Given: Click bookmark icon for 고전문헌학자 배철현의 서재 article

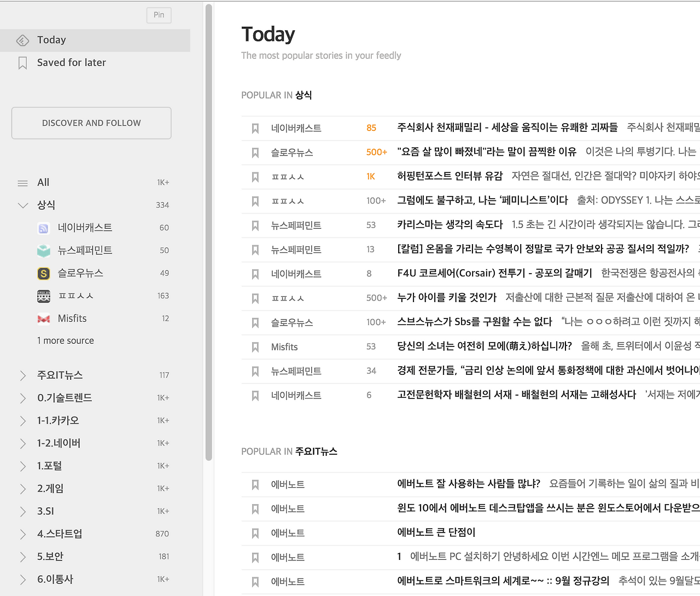Looking at the screenshot, I should 255,396.
